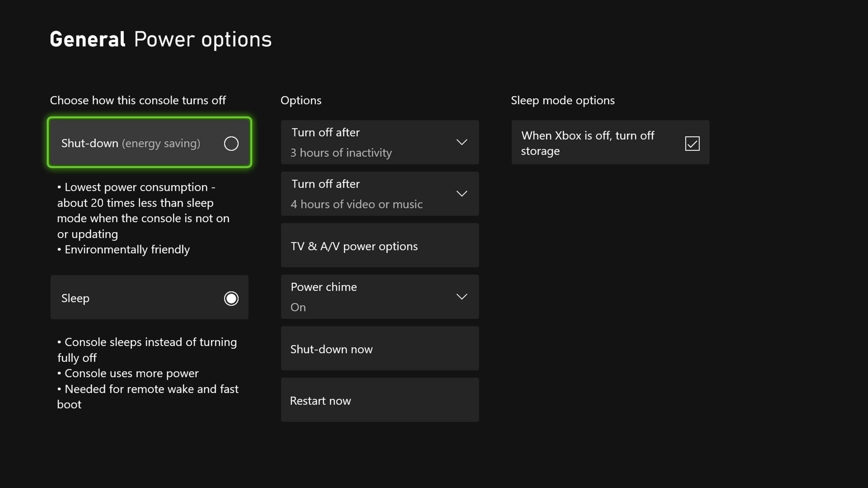The width and height of the screenshot is (868, 488).
Task: Click the Power options page title
Action: click(203, 39)
